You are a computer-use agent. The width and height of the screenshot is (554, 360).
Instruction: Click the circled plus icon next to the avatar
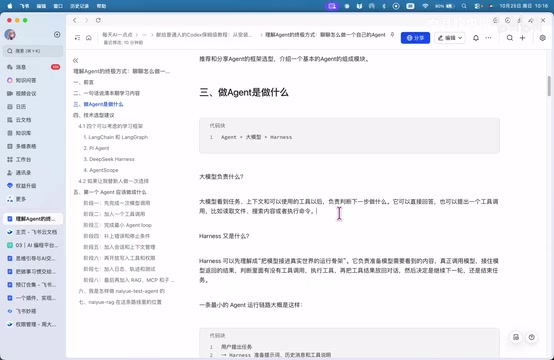coord(57,35)
